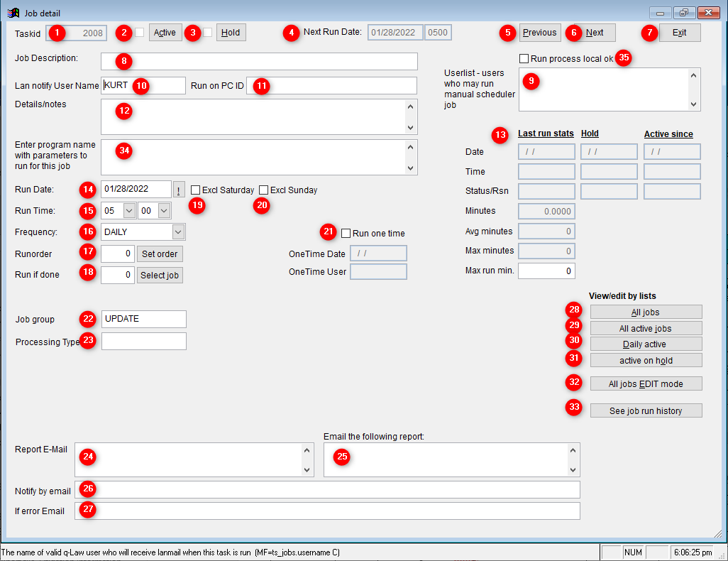The height and width of the screenshot is (561, 728).
Task: Click the Job Description field
Action: pos(259,61)
